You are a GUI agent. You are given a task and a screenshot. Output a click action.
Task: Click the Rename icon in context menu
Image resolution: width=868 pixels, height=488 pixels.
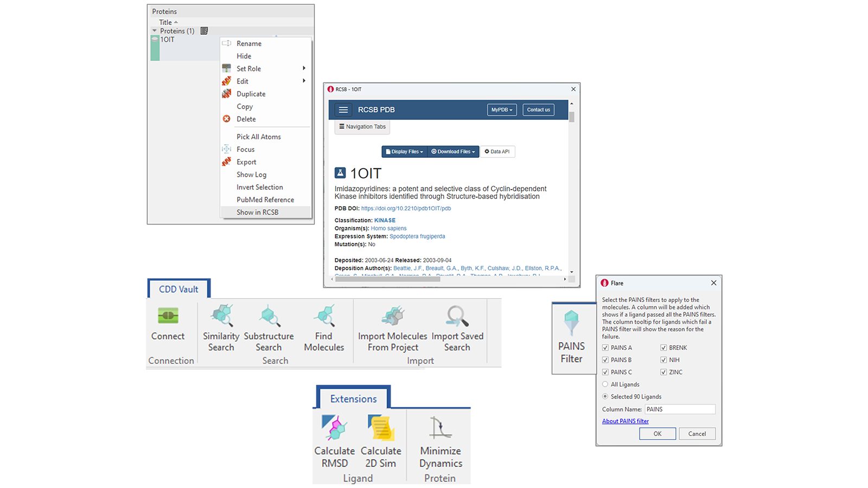tap(227, 43)
